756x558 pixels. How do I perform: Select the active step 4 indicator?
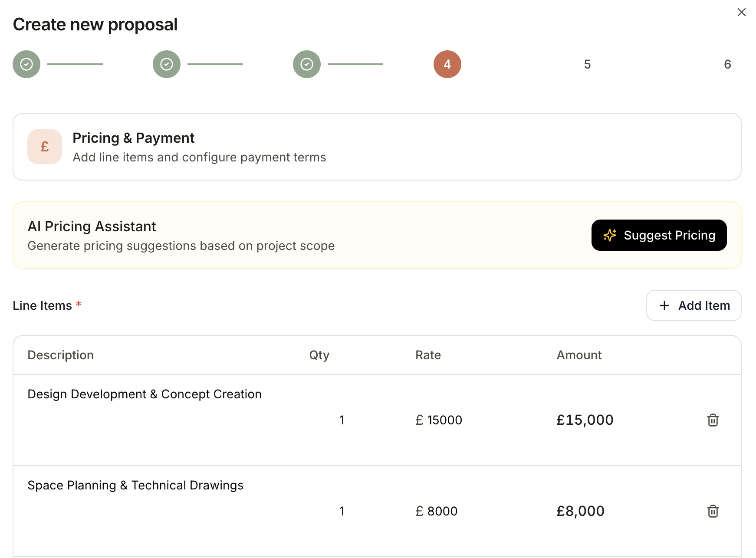pos(447,64)
